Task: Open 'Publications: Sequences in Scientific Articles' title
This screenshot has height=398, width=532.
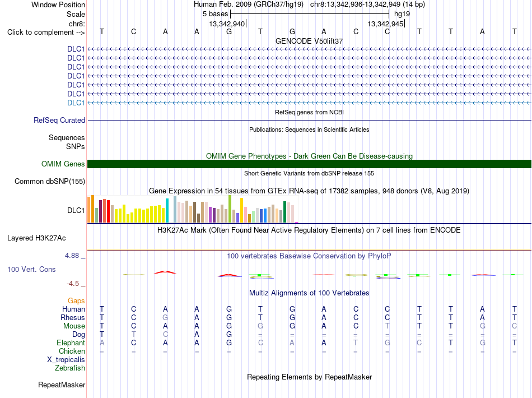Action: point(309,129)
